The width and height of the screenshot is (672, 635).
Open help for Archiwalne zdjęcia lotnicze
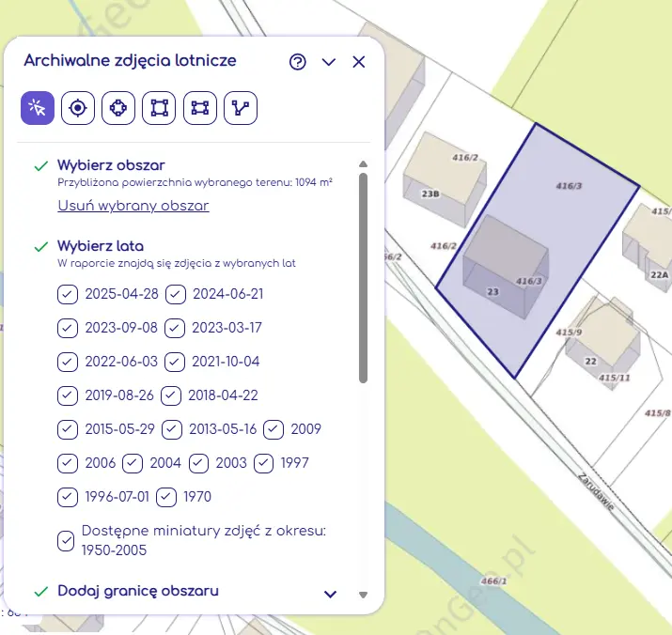(x=298, y=62)
